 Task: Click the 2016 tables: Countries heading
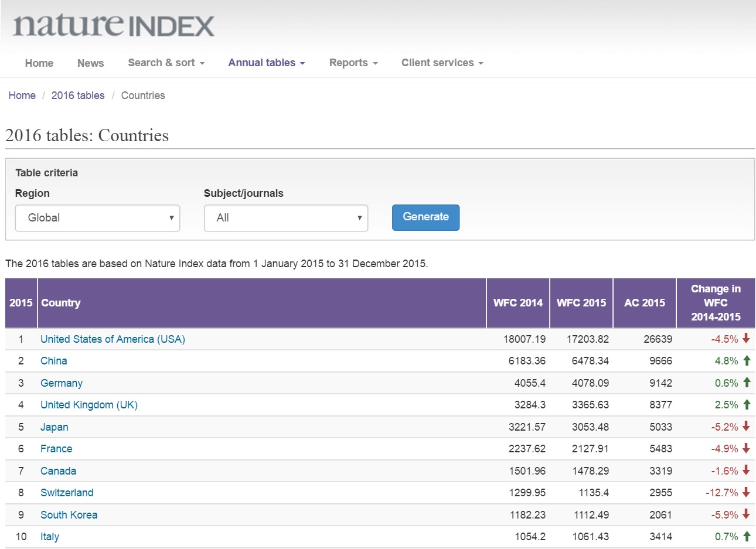[x=87, y=135]
